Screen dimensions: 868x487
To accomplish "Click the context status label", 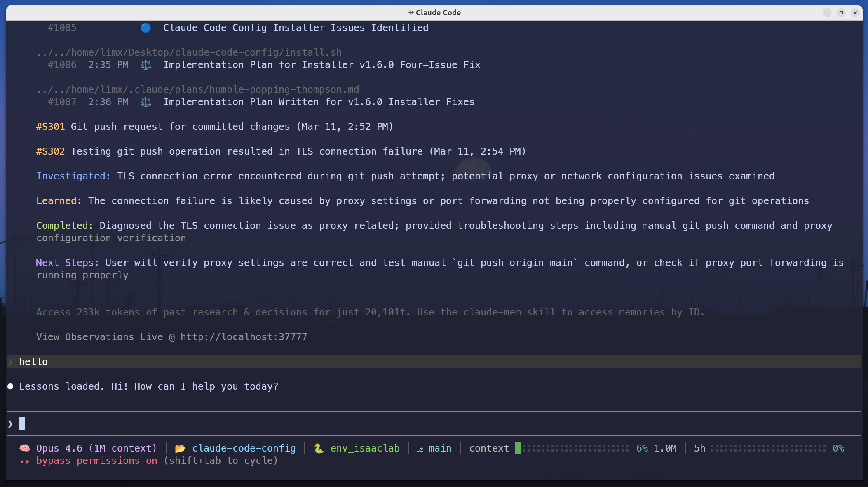I will [489, 448].
